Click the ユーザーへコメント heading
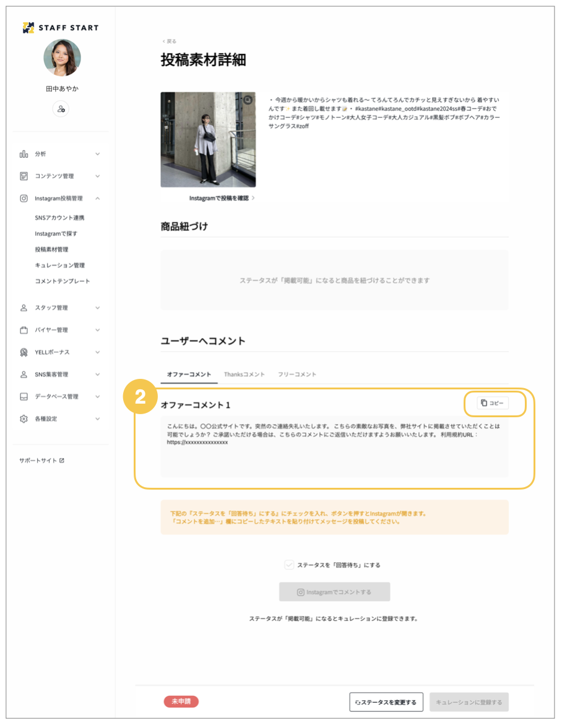 point(203,340)
